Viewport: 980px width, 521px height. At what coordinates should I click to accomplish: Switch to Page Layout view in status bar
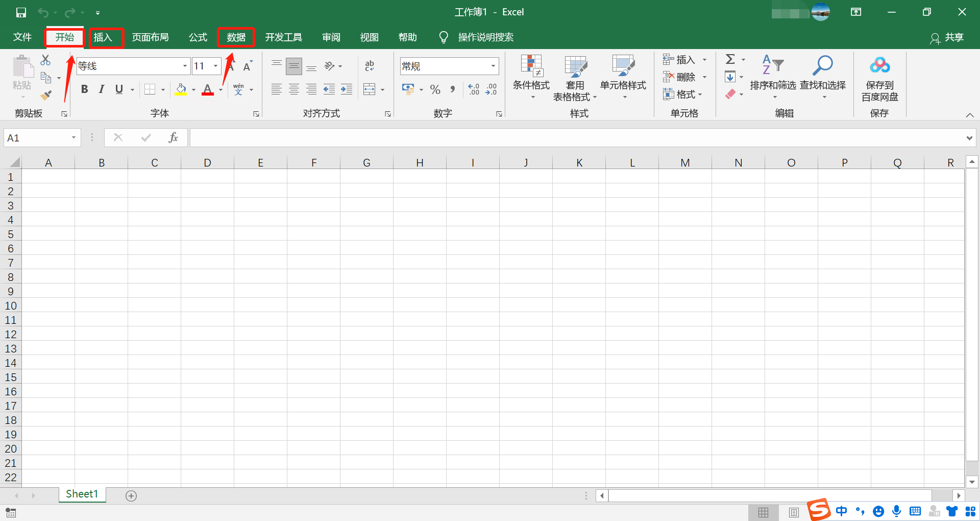pos(794,512)
